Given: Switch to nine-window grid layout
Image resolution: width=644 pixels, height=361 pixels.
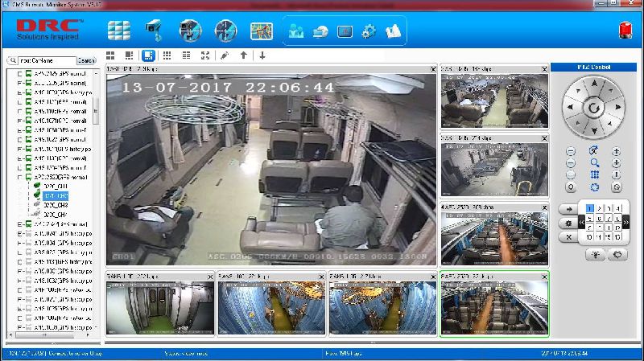Looking at the screenshot, I should pyautogui.click(x=167, y=55).
